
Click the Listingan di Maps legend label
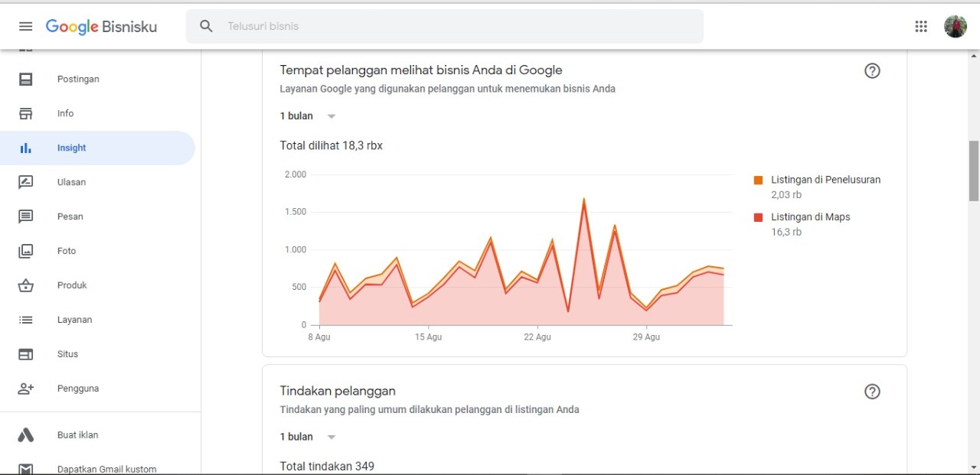pyautogui.click(x=810, y=217)
